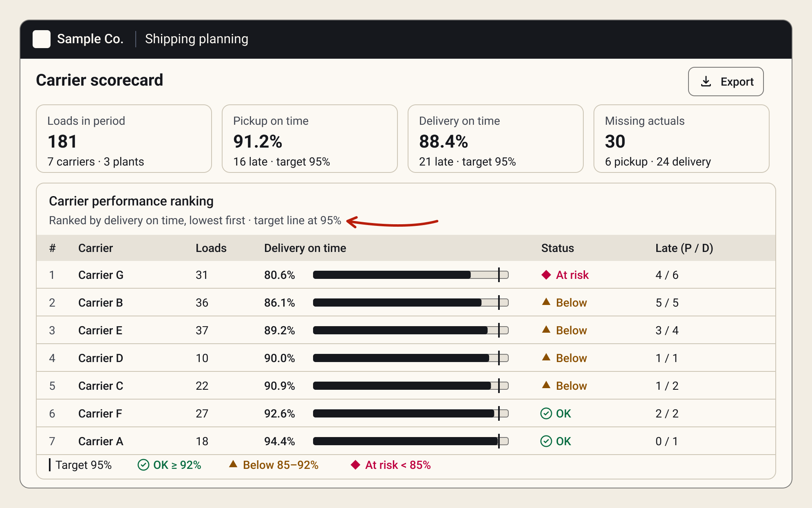The width and height of the screenshot is (812, 508).
Task: Select the Carrier F name cell
Action: click(100, 413)
